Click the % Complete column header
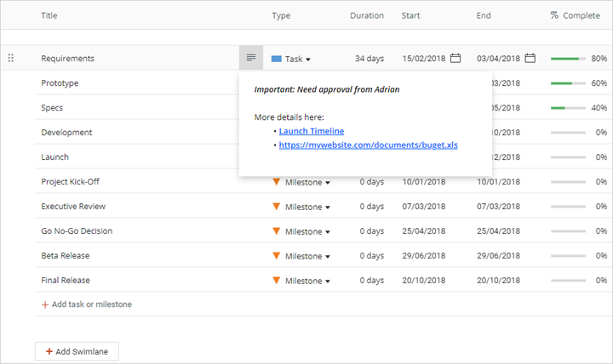Screen dimensions: 613x364 pos(574,15)
